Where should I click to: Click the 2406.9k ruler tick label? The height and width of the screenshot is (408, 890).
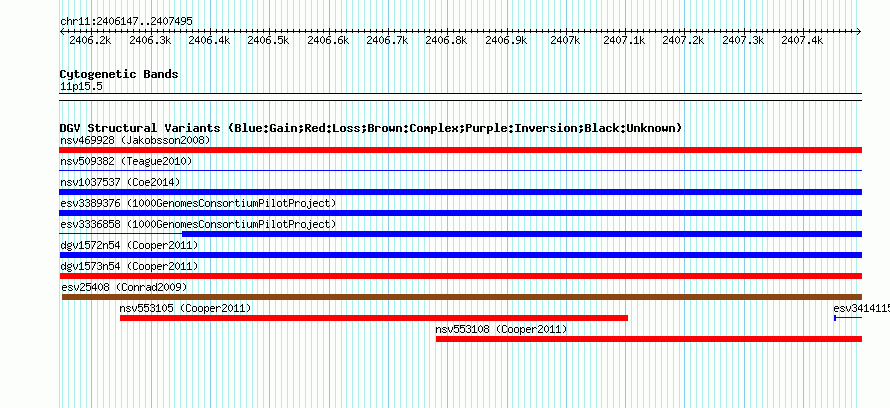506,40
